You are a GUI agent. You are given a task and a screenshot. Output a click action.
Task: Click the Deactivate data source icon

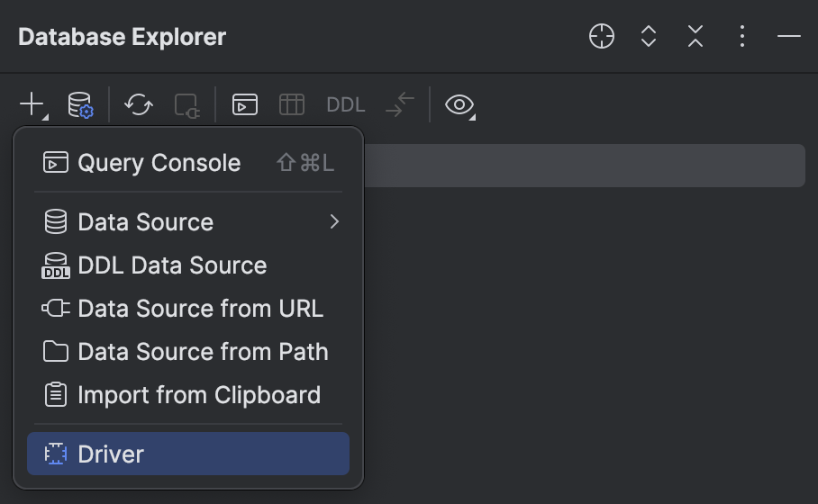pyautogui.click(x=186, y=104)
